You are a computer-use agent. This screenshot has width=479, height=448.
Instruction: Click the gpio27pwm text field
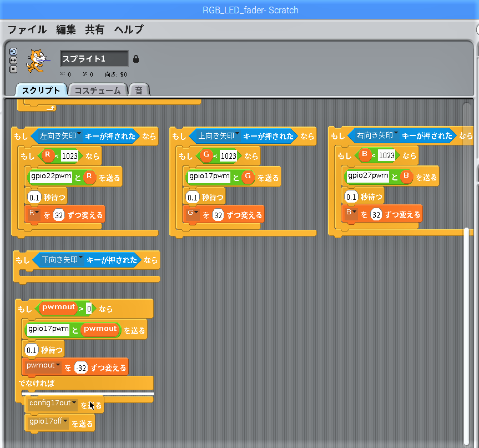pyautogui.click(x=368, y=176)
